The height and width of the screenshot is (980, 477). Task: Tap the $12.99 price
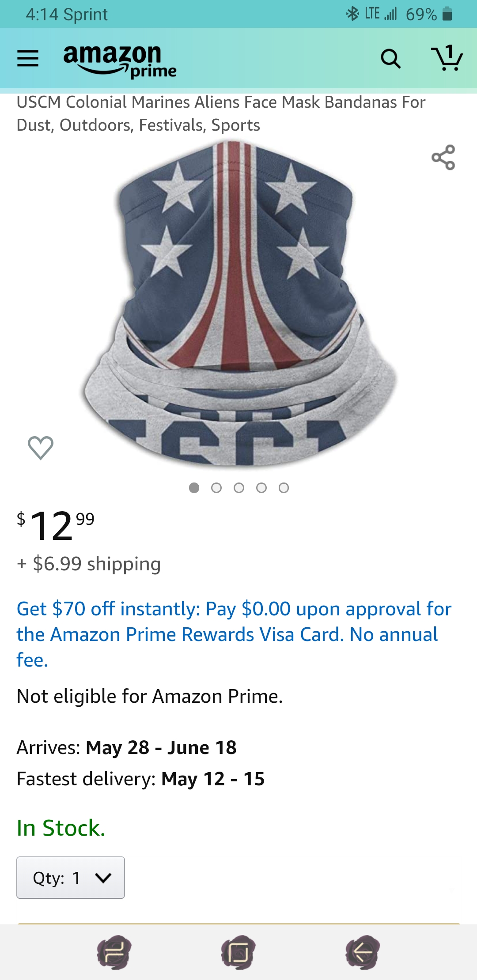pos(56,525)
